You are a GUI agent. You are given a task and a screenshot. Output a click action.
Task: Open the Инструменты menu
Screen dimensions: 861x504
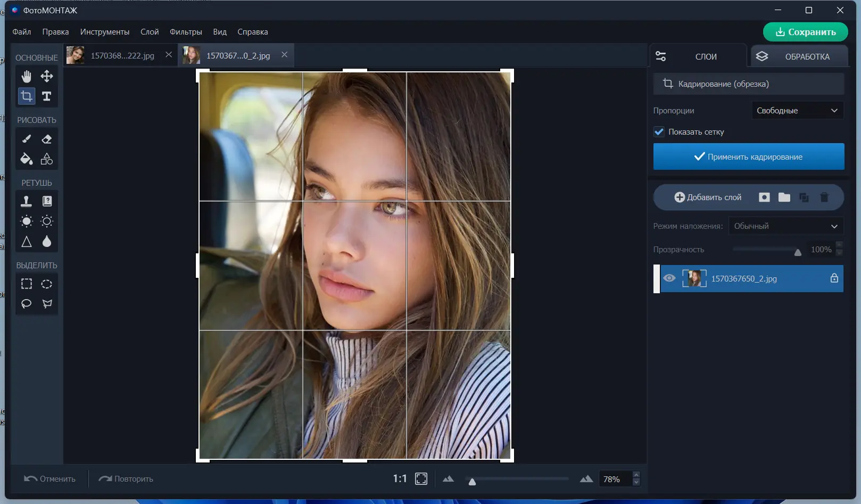pos(105,32)
